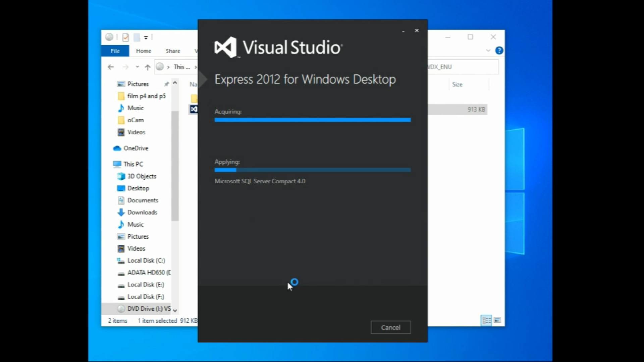This screenshot has height=362, width=644.
Task: Go back in File Explorer
Action: (111, 67)
